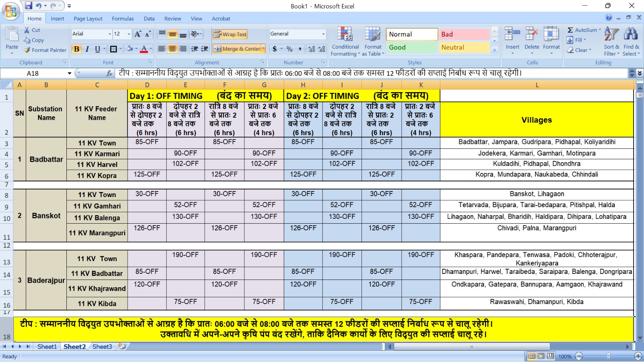Image resolution: width=644 pixels, height=362 pixels.
Task: Toggle Wrap Text for the cell
Action: (x=230, y=34)
